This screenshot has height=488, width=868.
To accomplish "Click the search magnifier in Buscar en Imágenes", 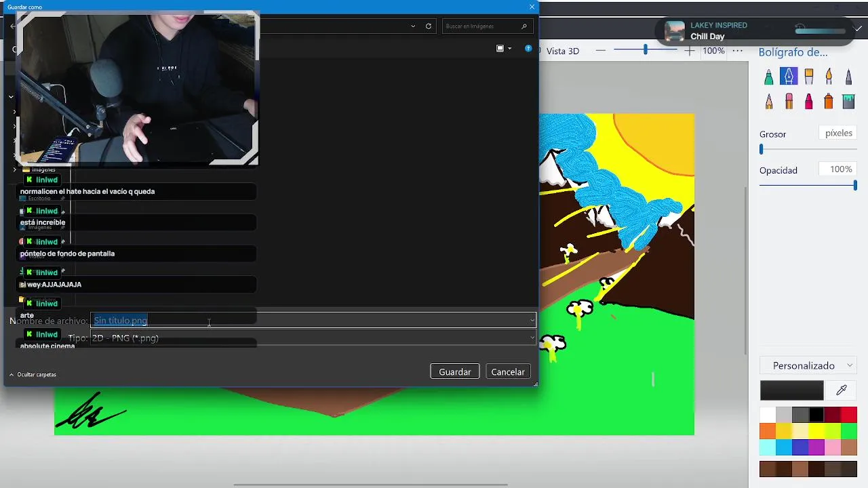I will [524, 26].
